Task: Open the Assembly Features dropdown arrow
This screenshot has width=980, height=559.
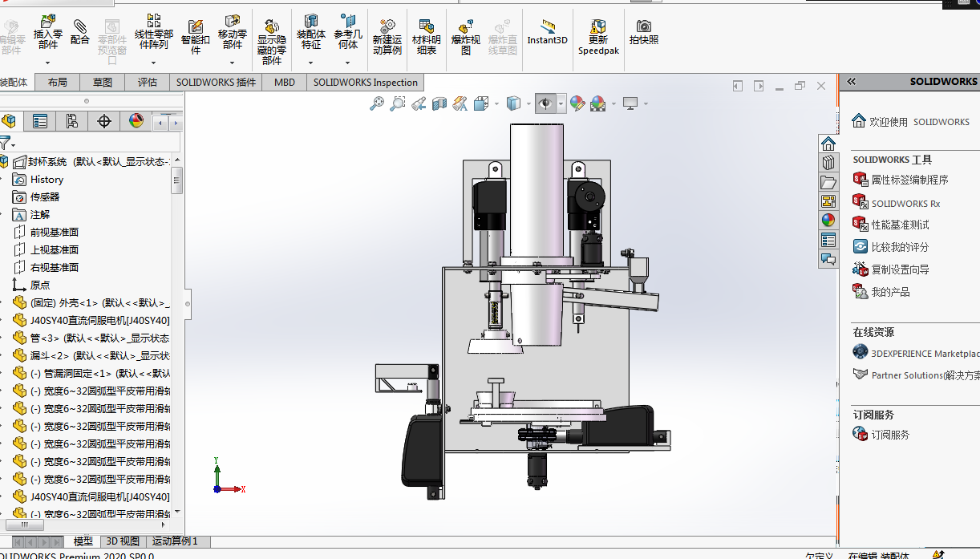Action: (311, 63)
